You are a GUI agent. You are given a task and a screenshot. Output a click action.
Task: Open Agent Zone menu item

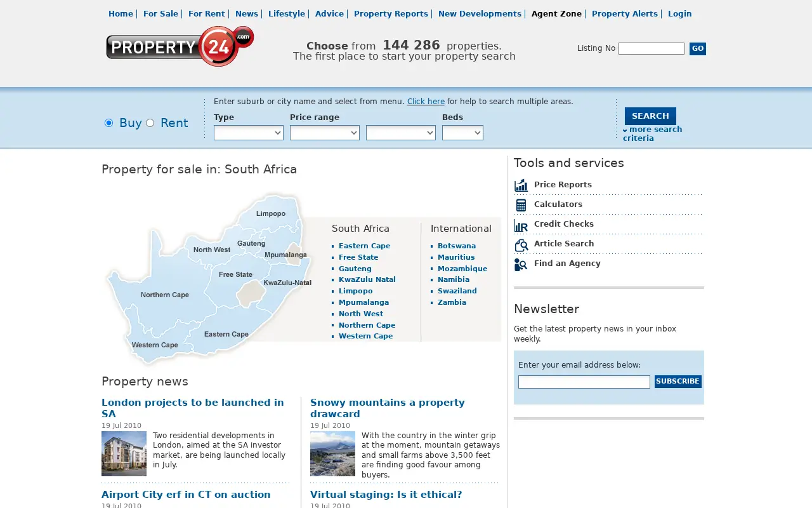(556, 13)
